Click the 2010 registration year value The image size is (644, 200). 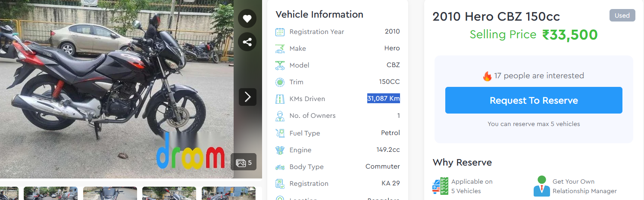392,31
